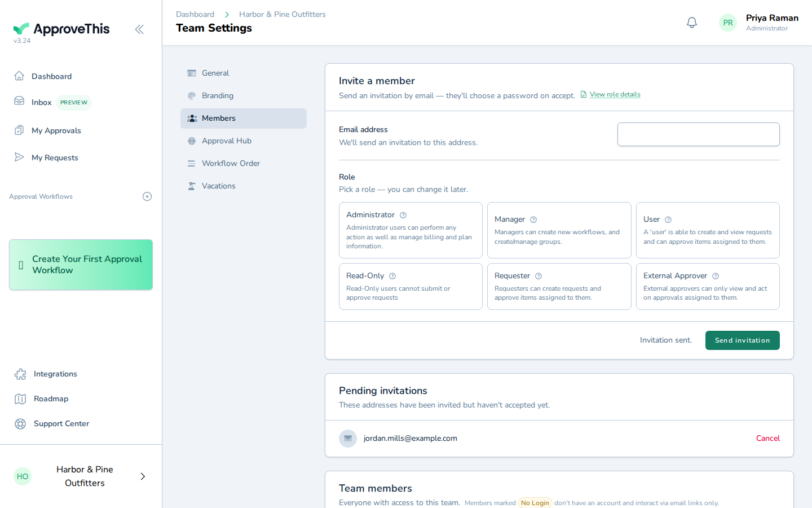The height and width of the screenshot is (508, 812).
Task: Open Integrations in the sidebar
Action: coord(55,374)
